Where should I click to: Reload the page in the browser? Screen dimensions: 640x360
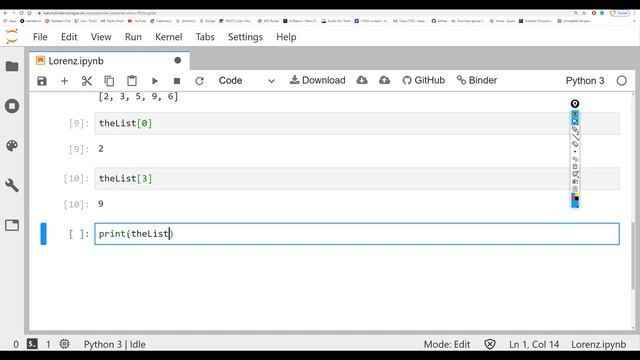click(x=21, y=13)
